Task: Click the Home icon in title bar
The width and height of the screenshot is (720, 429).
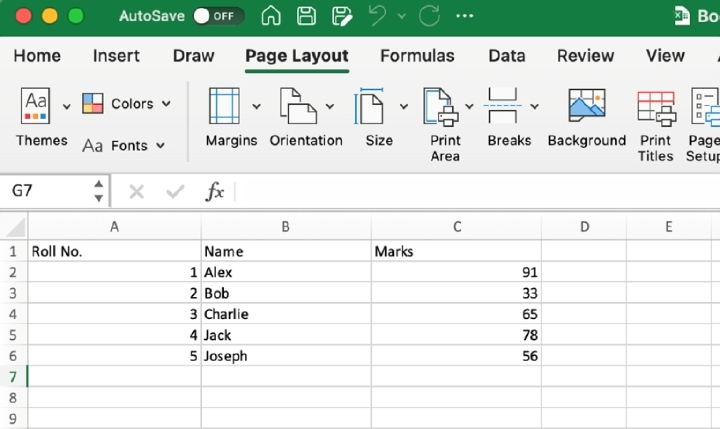Action: [270, 16]
